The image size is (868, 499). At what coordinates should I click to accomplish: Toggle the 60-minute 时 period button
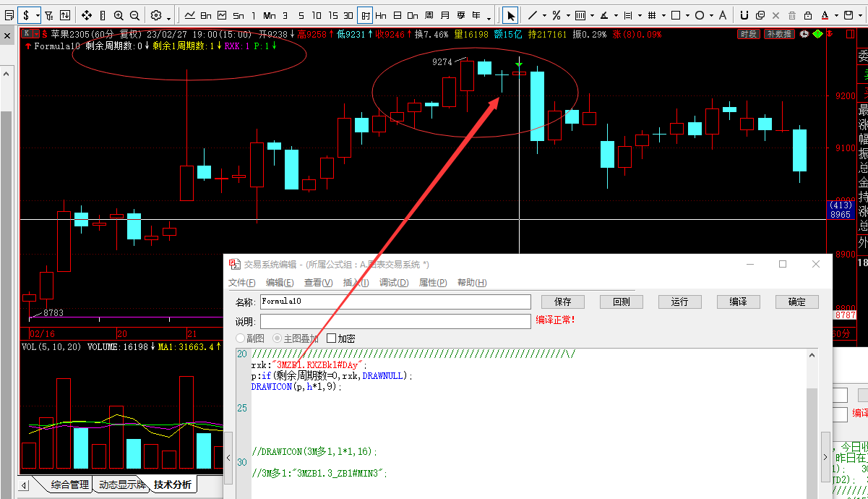pyautogui.click(x=366, y=15)
